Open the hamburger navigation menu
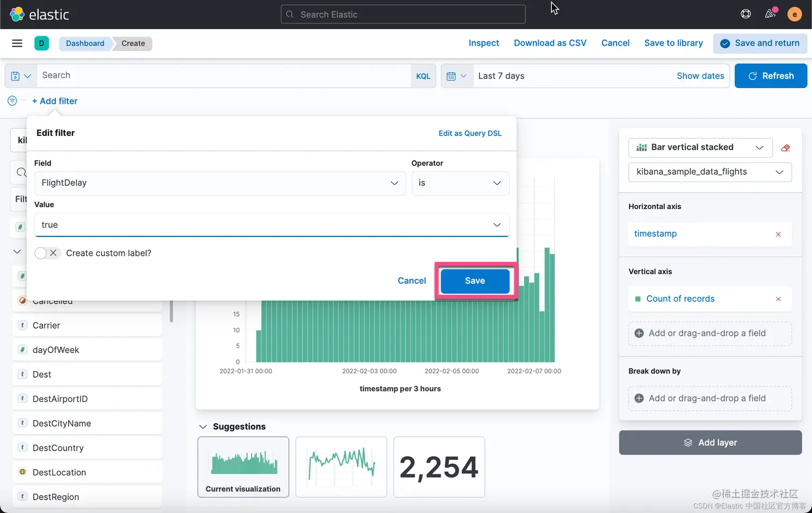 tap(17, 44)
